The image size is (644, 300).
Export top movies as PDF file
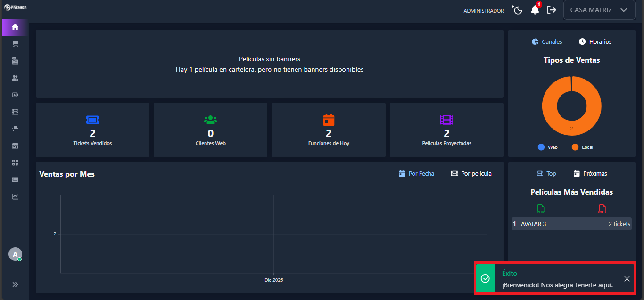pos(602,209)
